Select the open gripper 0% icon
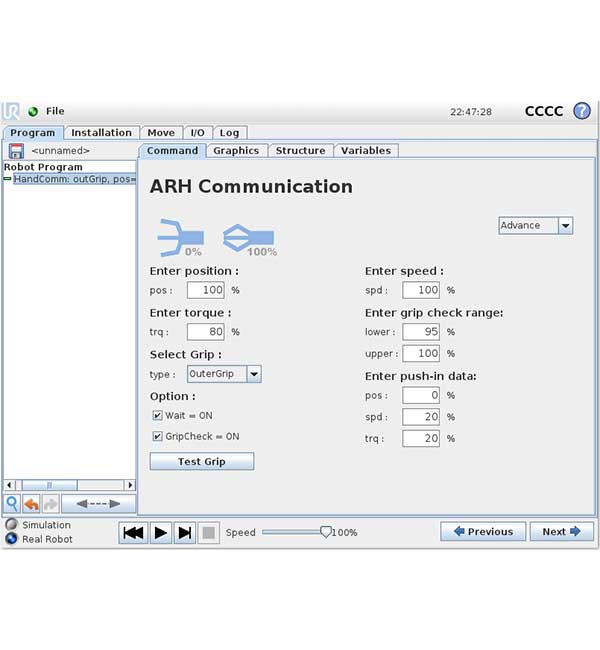600x650 pixels. point(180,237)
